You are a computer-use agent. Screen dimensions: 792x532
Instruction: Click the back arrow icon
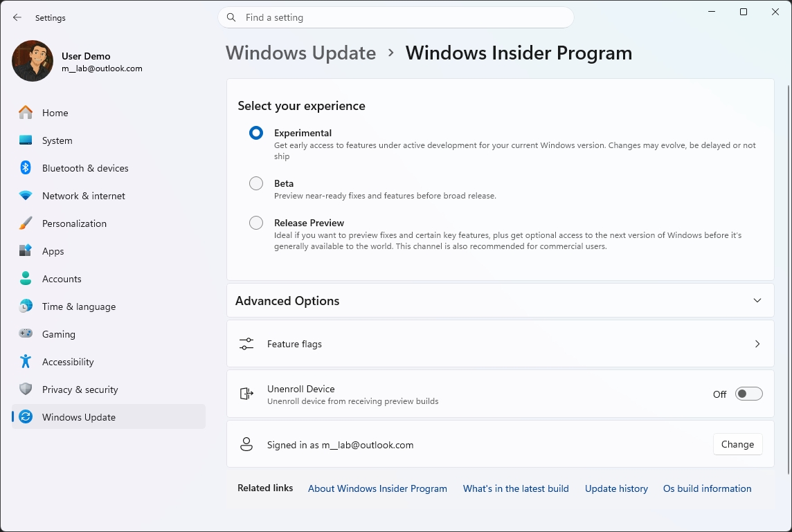point(17,17)
